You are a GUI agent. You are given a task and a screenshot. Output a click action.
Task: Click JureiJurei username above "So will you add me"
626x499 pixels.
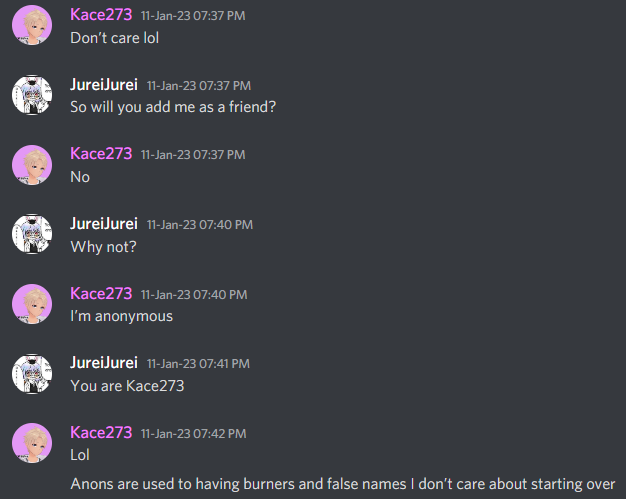click(x=104, y=85)
